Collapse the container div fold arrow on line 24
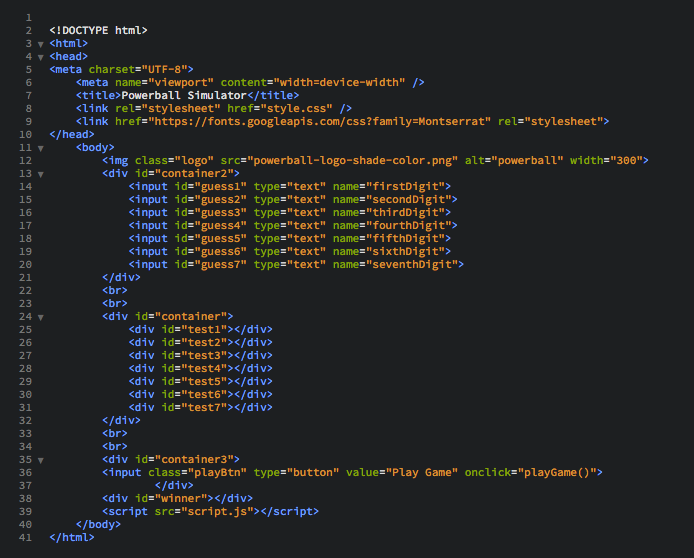Image resolution: width=694 pixels, height=558 pixels. (41, 317)
